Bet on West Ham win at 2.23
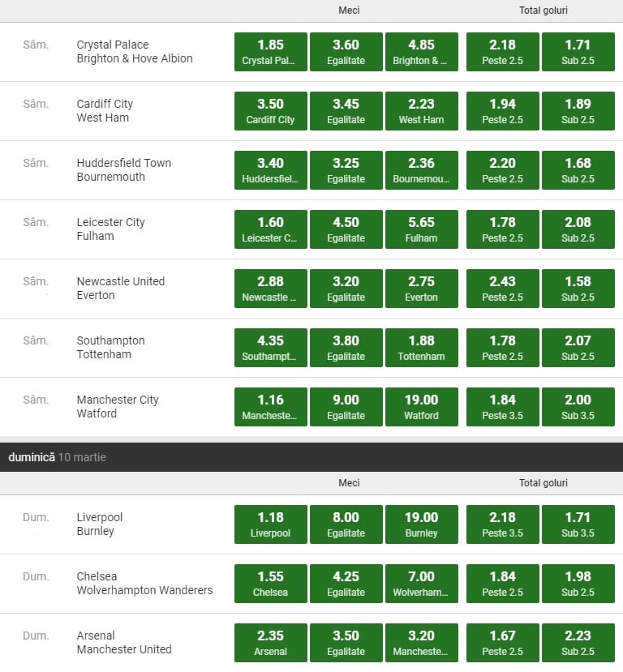Screen dimensions: 623x672 point(421,111)
